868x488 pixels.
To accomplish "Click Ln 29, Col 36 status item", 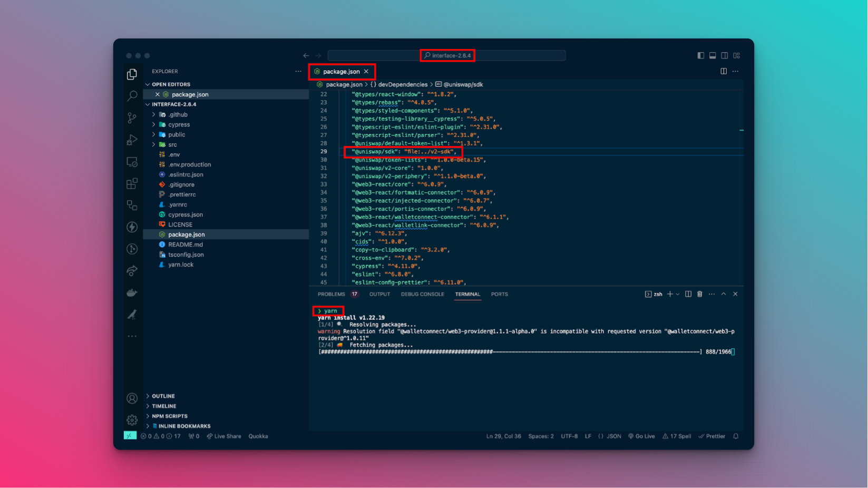I will click(x=503, y=436).
